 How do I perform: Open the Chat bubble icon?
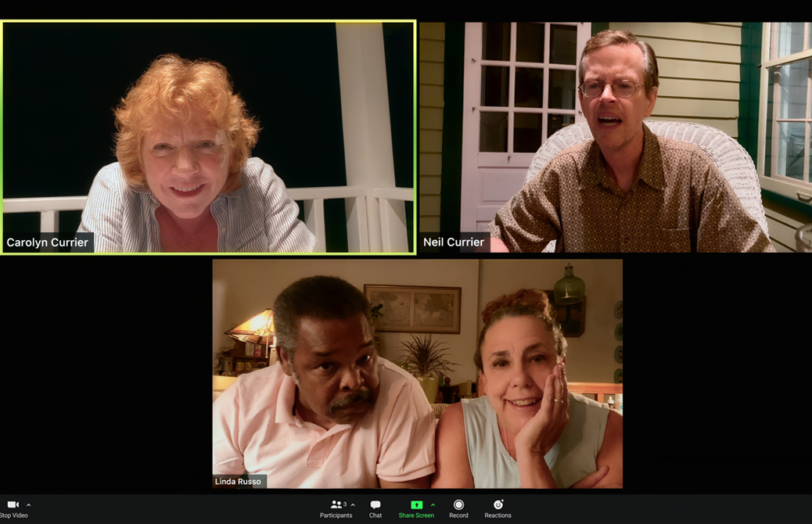[x=375, y=504]
